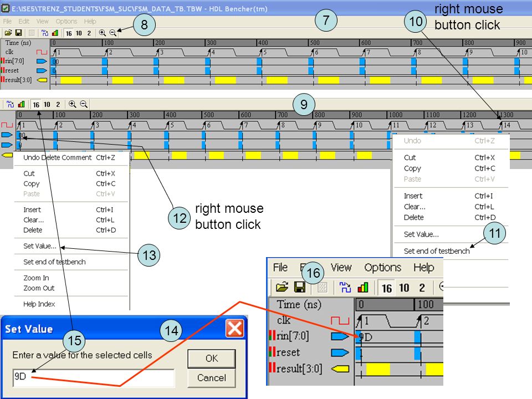Select radix 16 in the middle toolbar strip
The height and width of the screenshot is (399, 532).
click(37, 105)
